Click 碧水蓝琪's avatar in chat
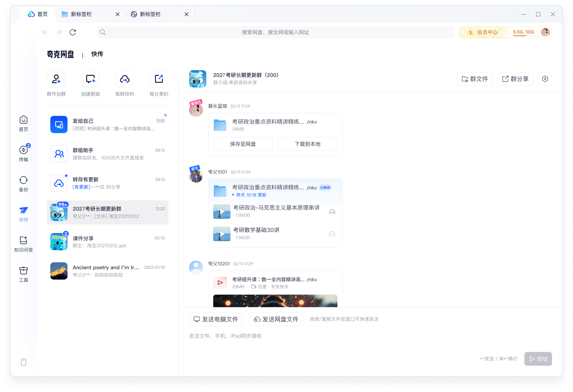 point(196,109)
